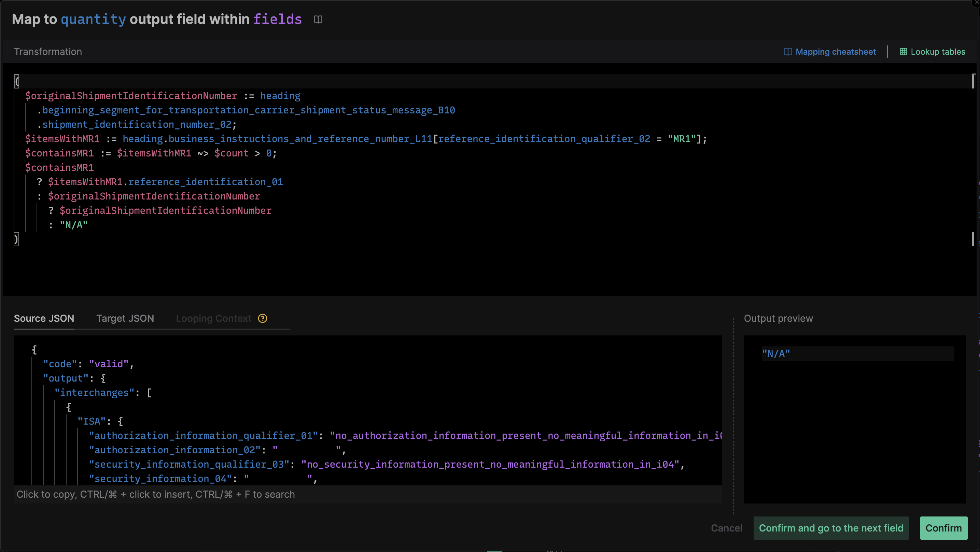Click the Transformation section label
The image size is (980, 552).
(x=48, y=52)
